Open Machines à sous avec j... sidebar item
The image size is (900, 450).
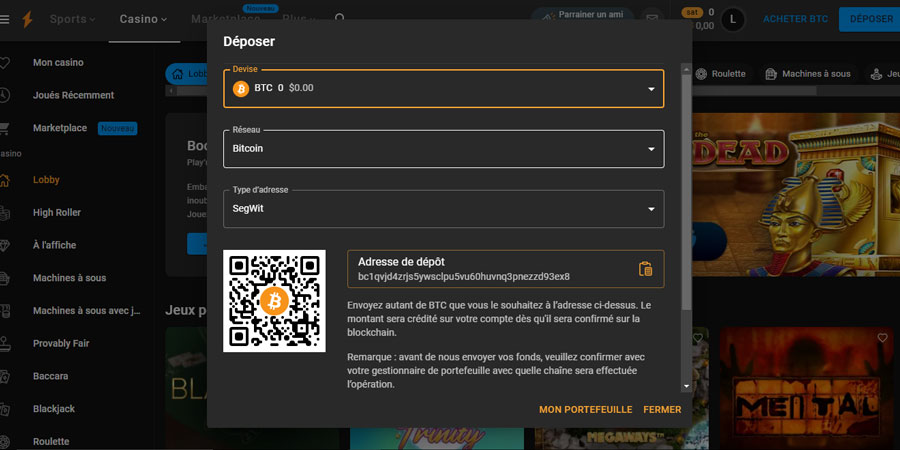point(87,311)
